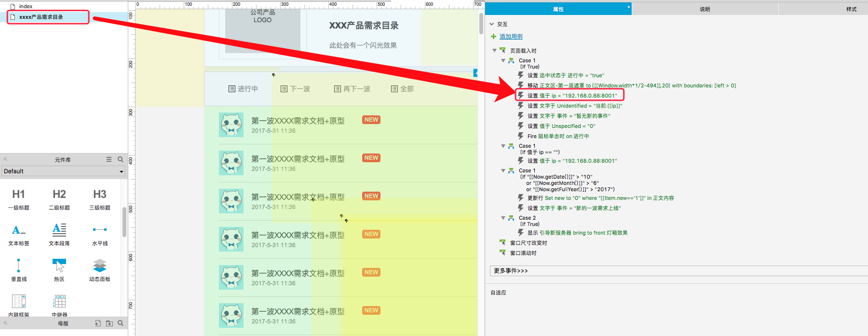Image resolution: width=868 pixels, height=336 pixels.
Task: Select the H2 二级标题 widget
Action: coord(59,200)
